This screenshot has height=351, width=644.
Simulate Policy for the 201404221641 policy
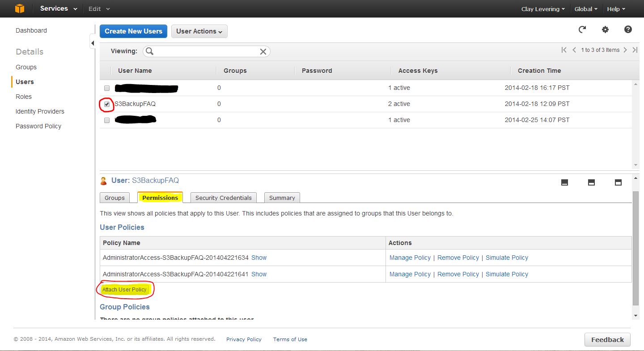pos(507,274)
